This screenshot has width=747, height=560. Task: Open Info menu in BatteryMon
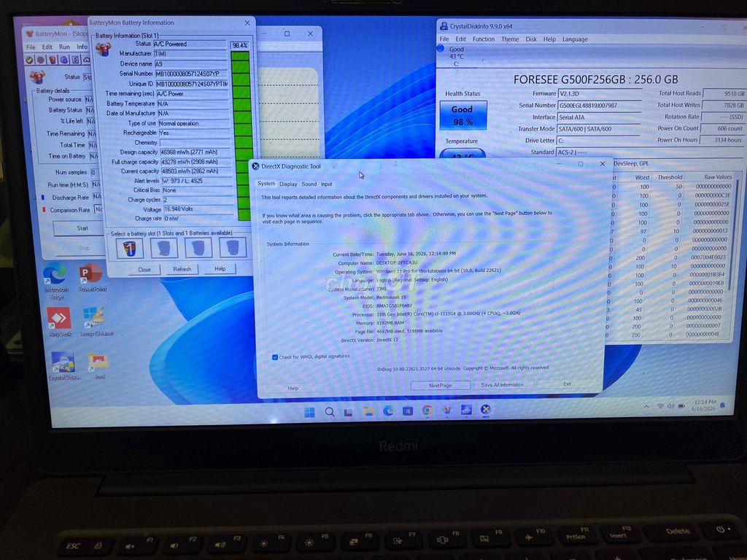click(x=82, y=47)
